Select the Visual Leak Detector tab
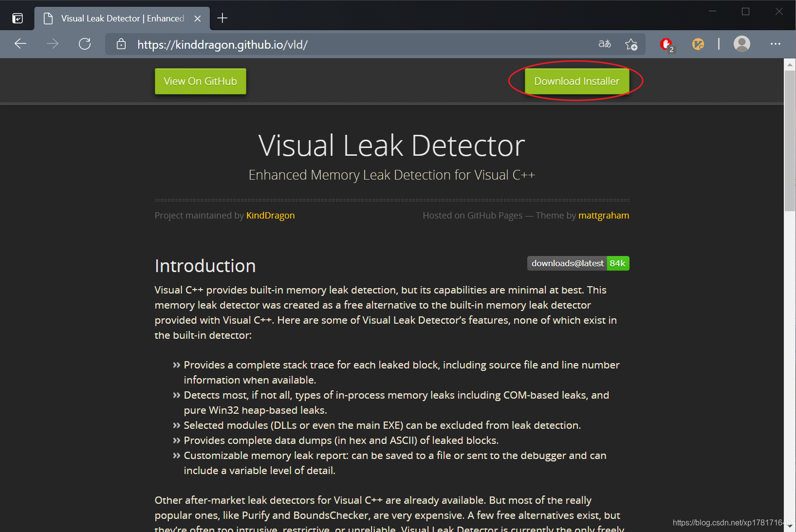Screen dimensions: 796x532 (x=122, y=18)
